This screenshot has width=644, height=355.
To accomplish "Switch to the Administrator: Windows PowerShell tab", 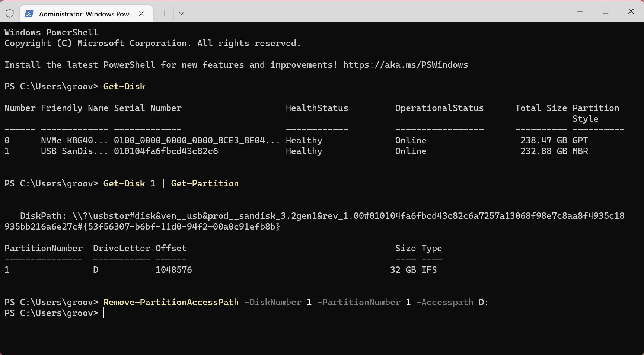I will [84, 13].
